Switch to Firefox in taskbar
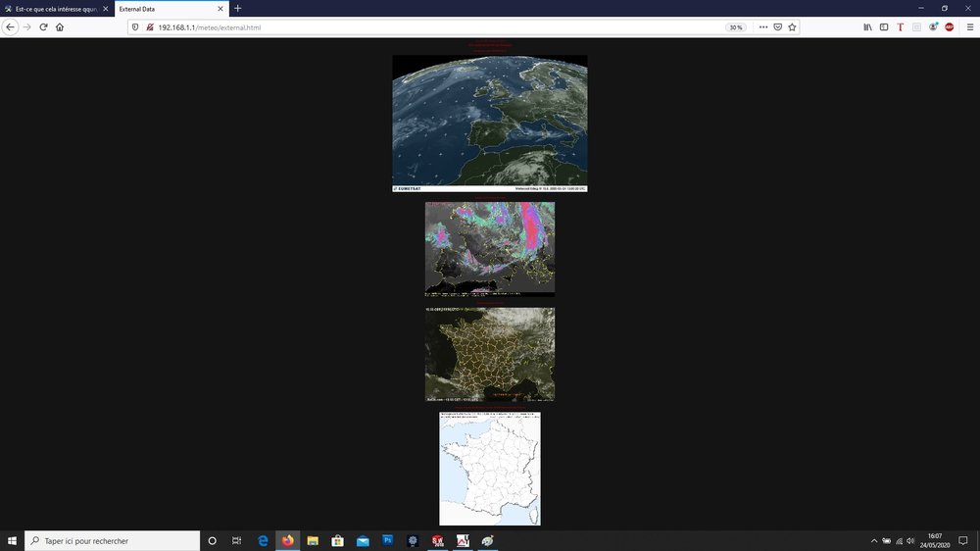The width and height of the screenshot is (980, 551). coord(287,540)
